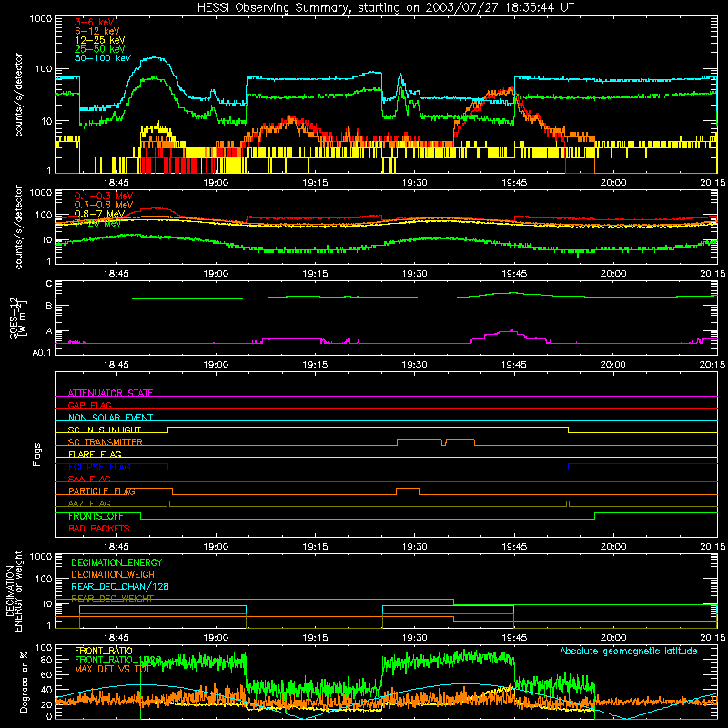Select the DECIMATION_WEIGHT legend label
Image resolution: width=728 pixels, height=728 pixels.
click(x=116, y=574)
